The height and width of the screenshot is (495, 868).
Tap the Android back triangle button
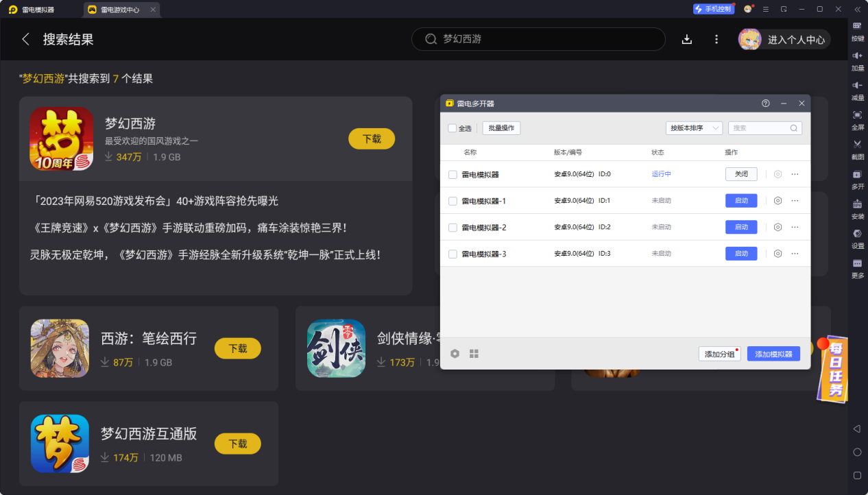tap(857, 428)
